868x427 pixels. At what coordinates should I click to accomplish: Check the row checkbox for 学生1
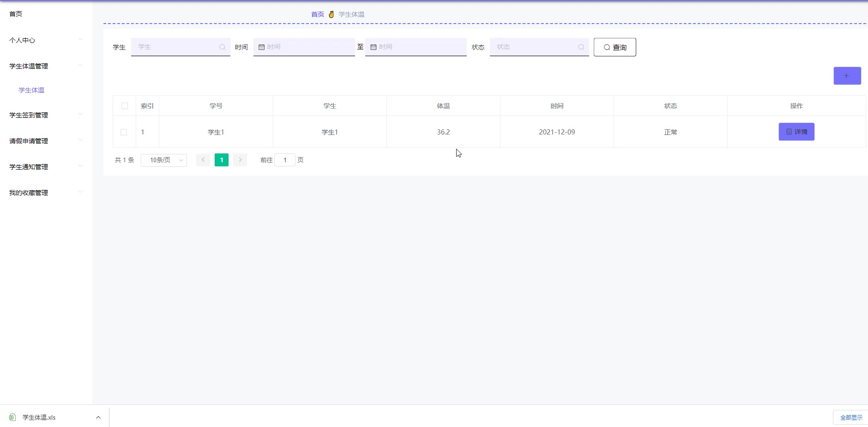pyautogui.click(x=124, y=132)
